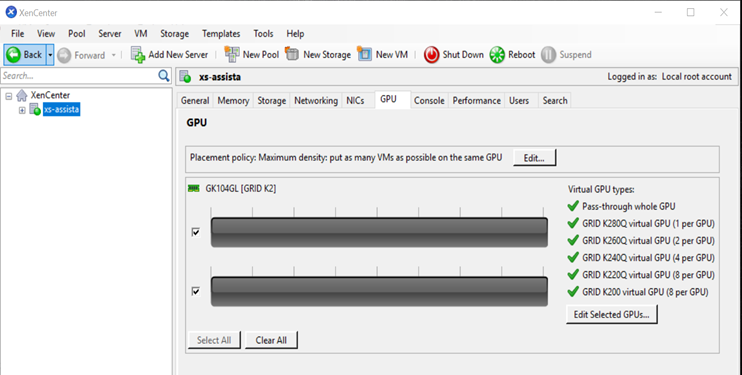Click the first GPU allocation bar
The image size is (742, 375).
[x=379, y=232]
